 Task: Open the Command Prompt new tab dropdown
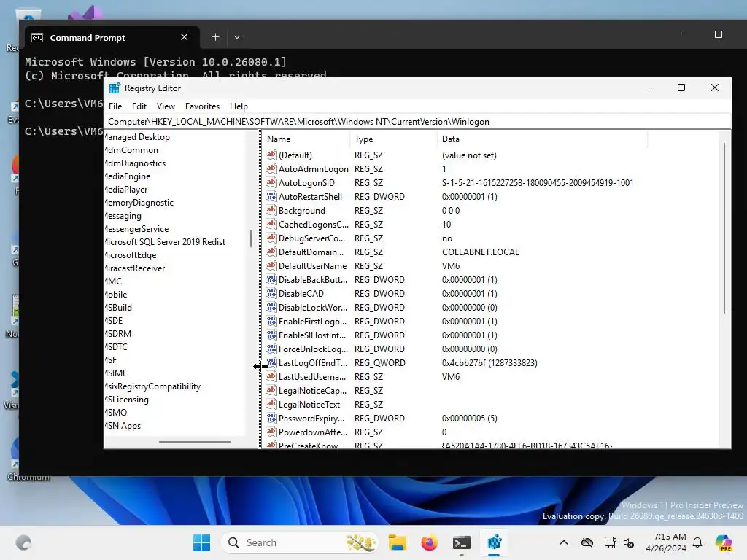click(x=237, y=37)
